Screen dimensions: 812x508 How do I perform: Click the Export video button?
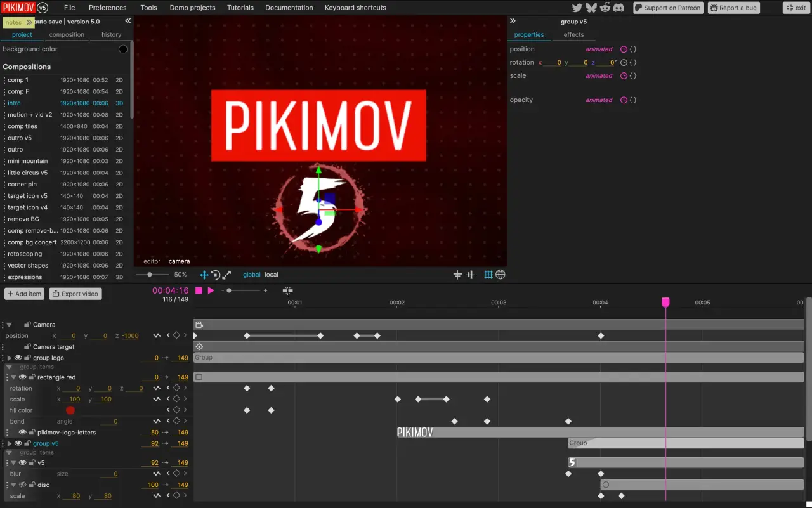click(75, 293)
